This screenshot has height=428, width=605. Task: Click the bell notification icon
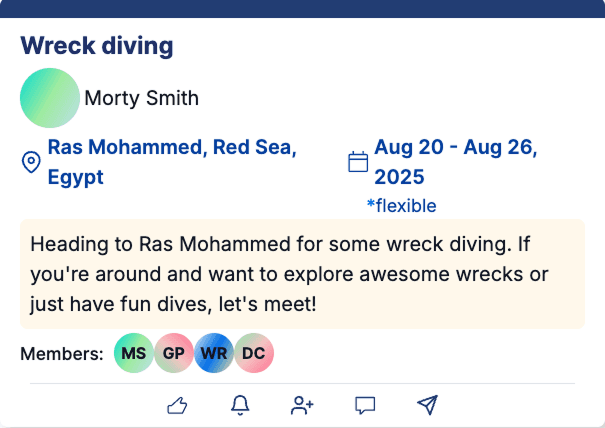(x=240, y=405)
